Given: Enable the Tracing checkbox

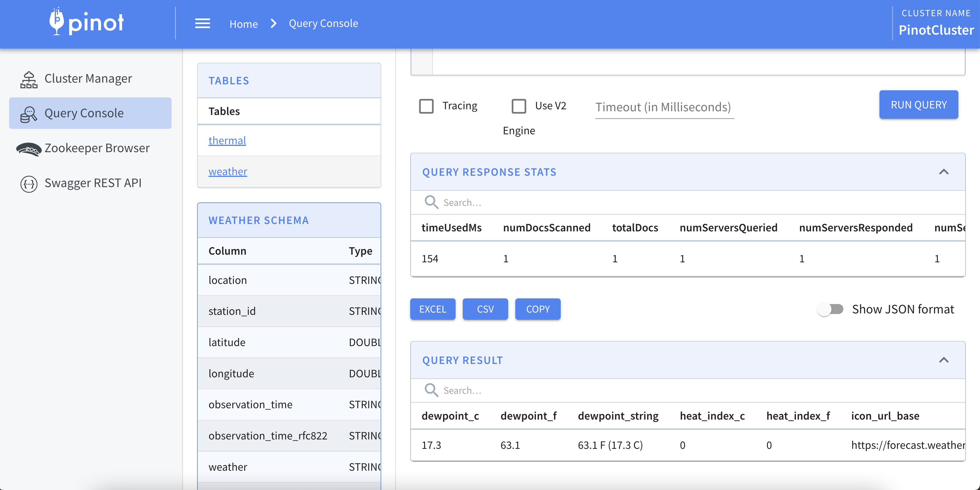Looking at the screenshot, I should point(426,106).
